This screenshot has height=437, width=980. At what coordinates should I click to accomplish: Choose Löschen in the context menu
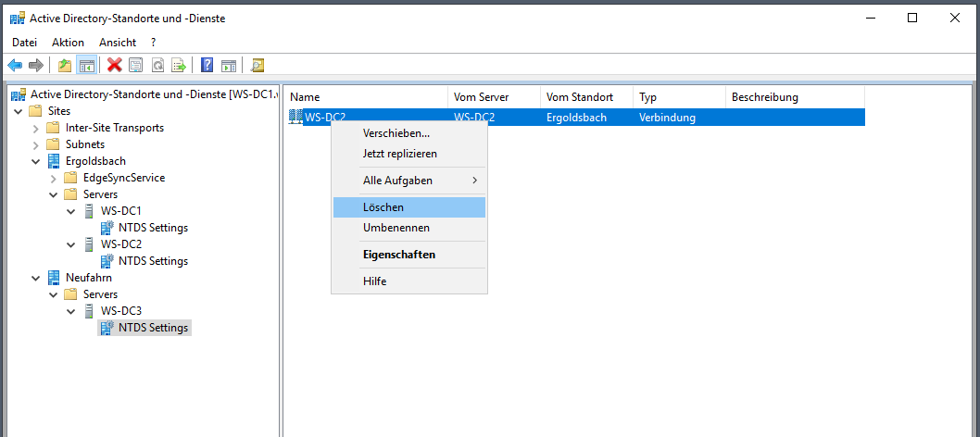(x=409, y=207)
